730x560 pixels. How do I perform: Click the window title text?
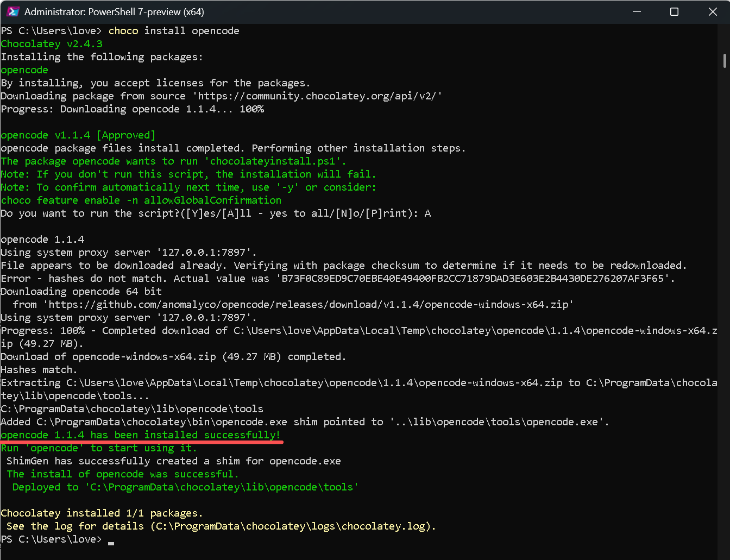pyautogui.click(x=114, y=11)
